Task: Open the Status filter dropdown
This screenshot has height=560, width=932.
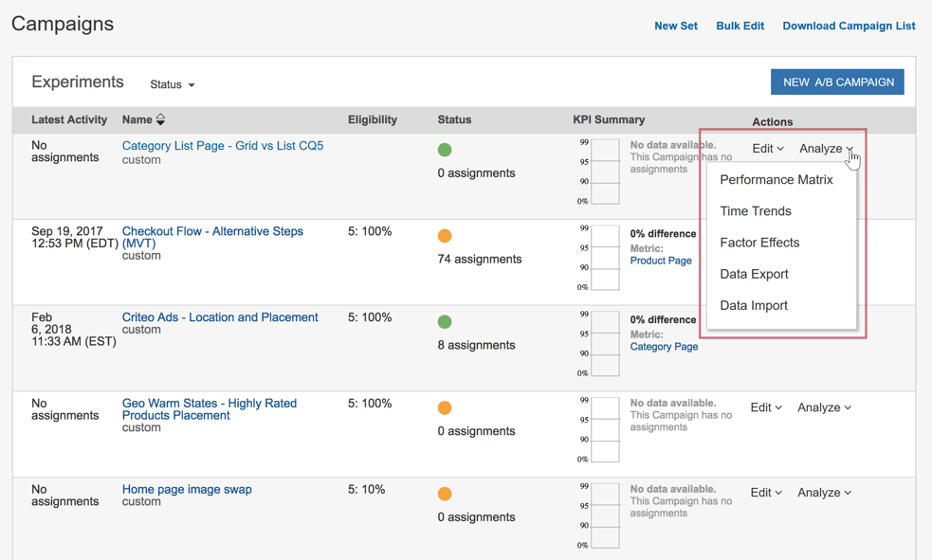Action: tap(172, 84)
